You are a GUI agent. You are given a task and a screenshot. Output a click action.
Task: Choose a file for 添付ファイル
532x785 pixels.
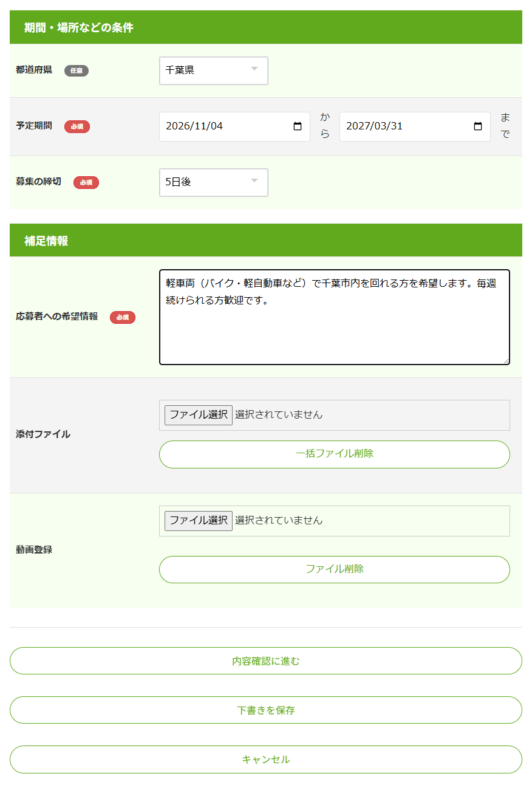click(x=199, y=415)
